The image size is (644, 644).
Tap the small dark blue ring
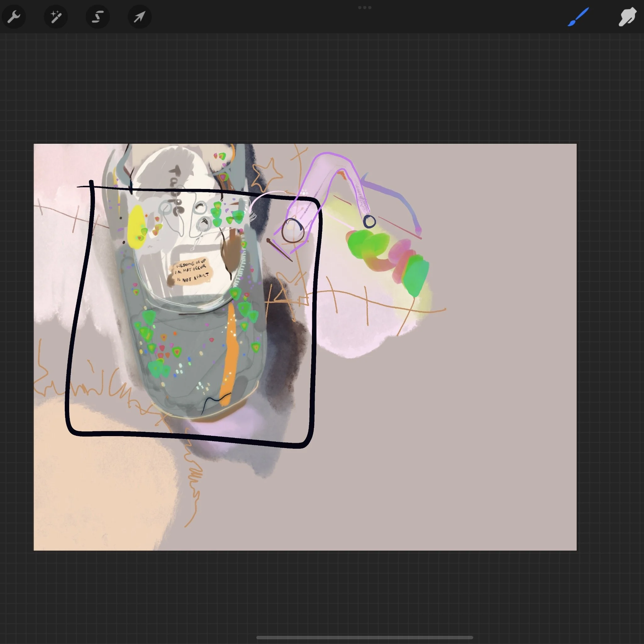369,221
